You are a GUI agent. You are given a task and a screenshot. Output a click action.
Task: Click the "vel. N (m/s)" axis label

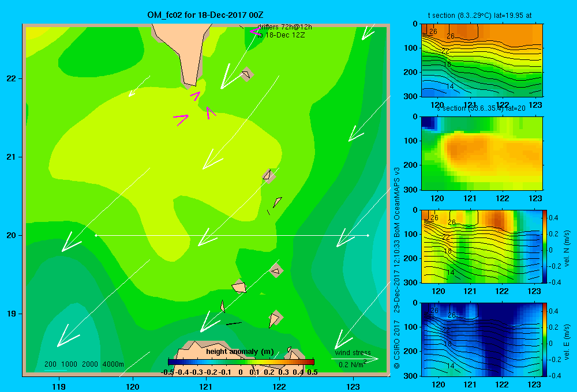[567, 248]
